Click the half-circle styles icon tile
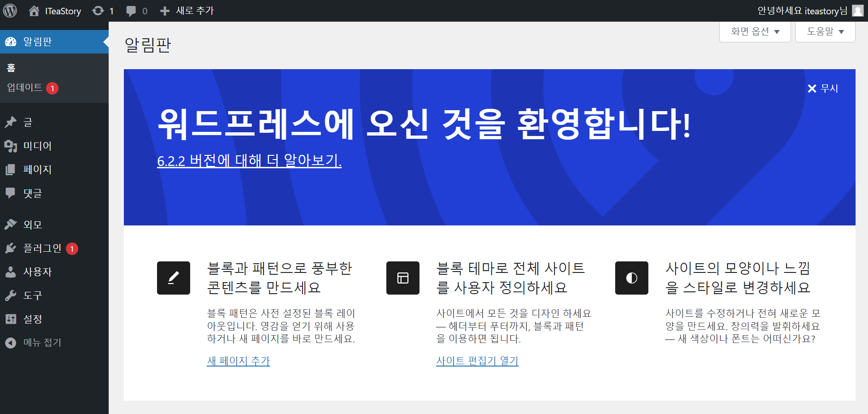The height and width of the screenshot is (414, 868). coord(632,278)
